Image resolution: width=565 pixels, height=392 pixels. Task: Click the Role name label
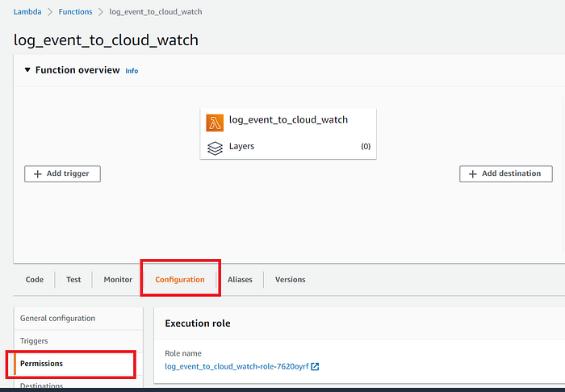point(183,353)
